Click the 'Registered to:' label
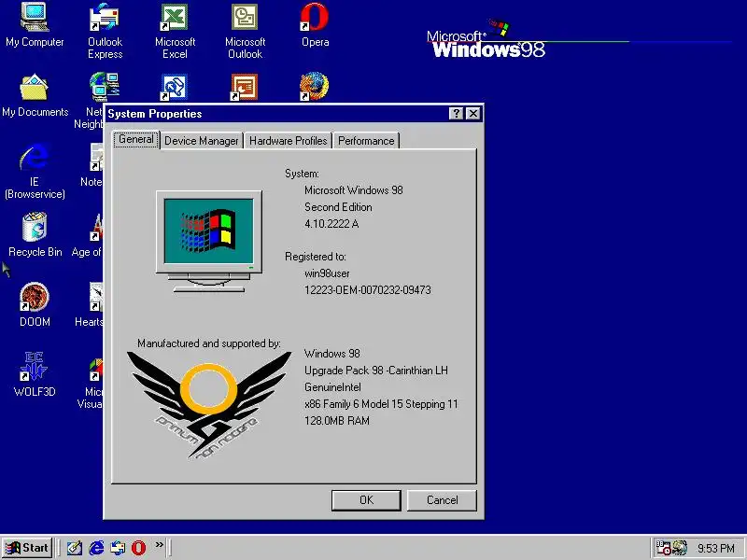The width and height of the screenshot is (747, 560). pyautogui.click(x=316, y=257)
